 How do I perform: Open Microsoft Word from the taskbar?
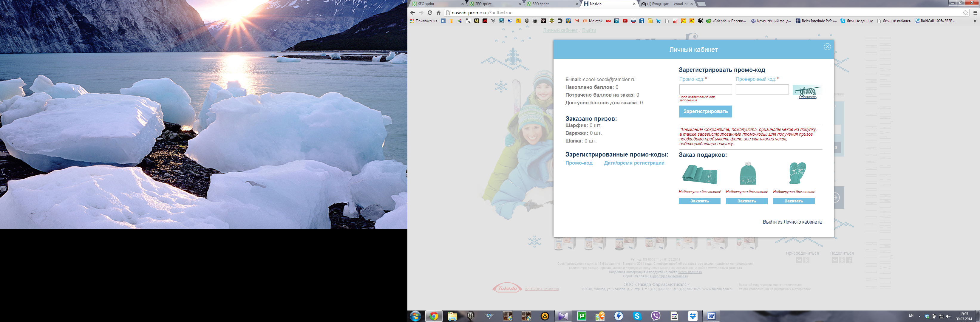click(x=711, y=316)
